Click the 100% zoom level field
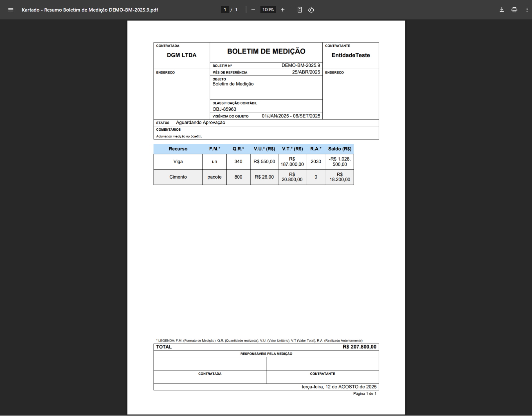The height and width of the screenshot is (416, 532). click(268, 10)
